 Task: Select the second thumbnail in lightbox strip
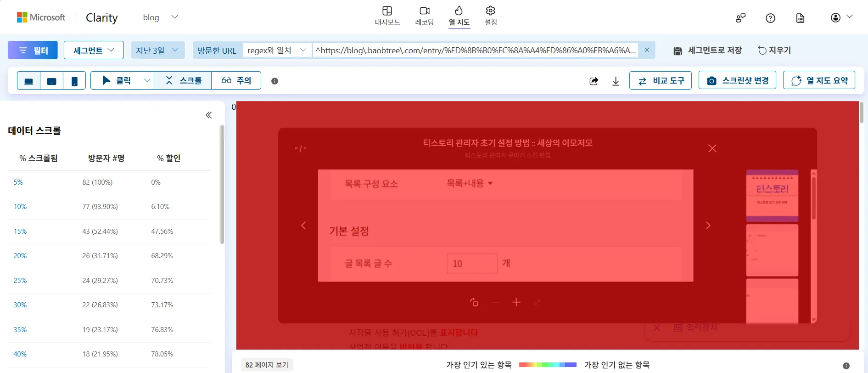point(772,250)
